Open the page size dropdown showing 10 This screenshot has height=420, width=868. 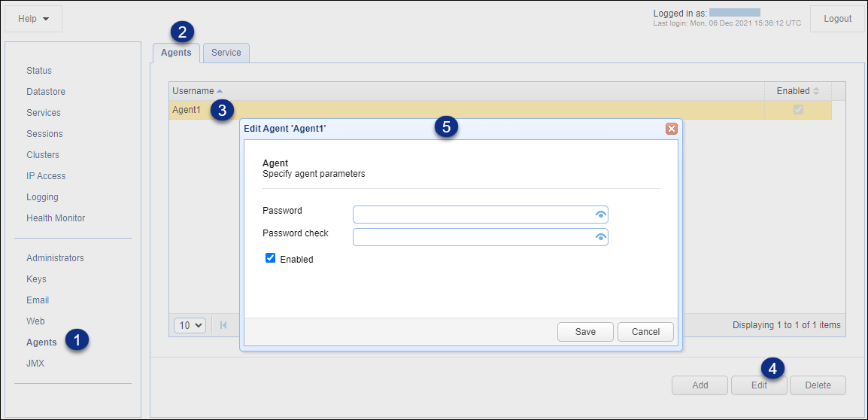(190, 325)
